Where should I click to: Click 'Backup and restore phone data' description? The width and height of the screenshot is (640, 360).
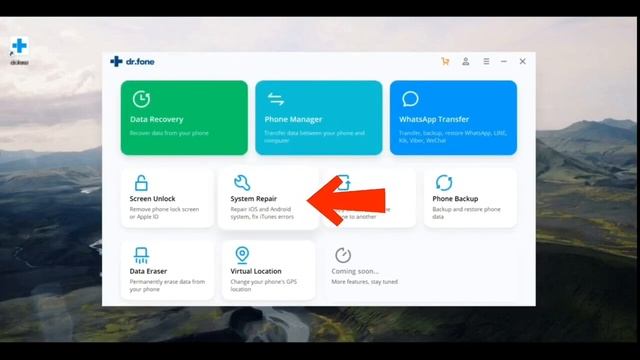tap(466, 213)
